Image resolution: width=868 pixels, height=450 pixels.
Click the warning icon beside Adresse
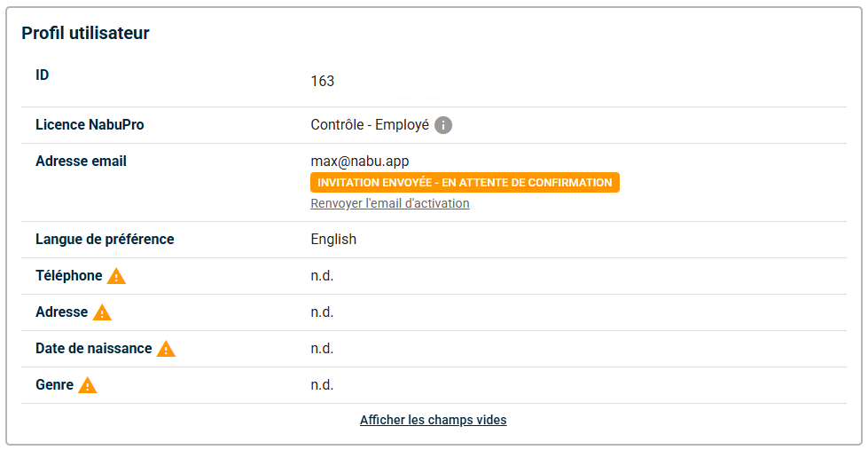tap(102, 312)
